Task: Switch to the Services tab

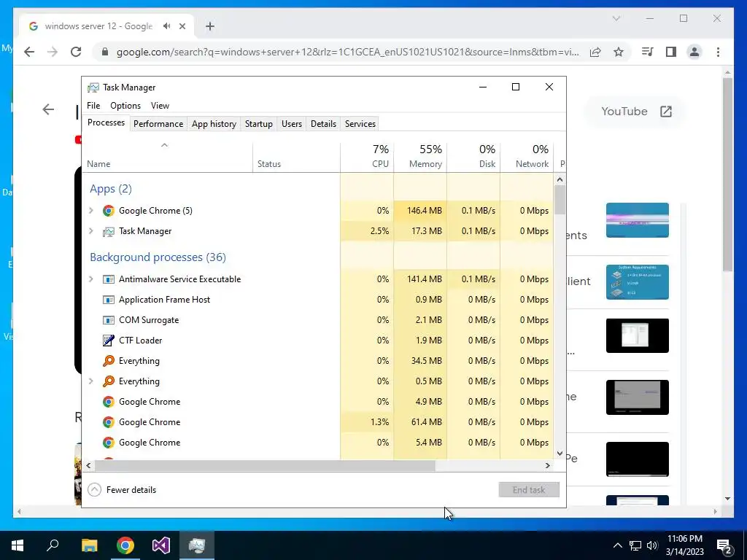Action: [360, 124]
